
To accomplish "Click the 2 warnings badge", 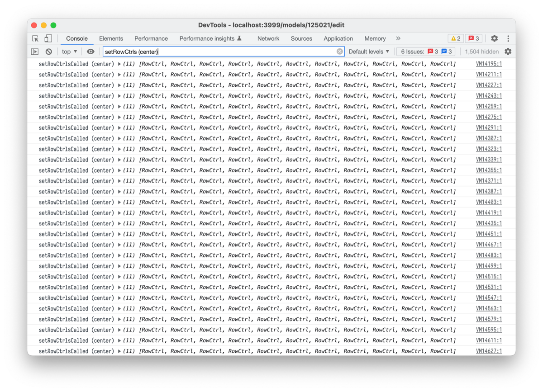I will 456,38.
